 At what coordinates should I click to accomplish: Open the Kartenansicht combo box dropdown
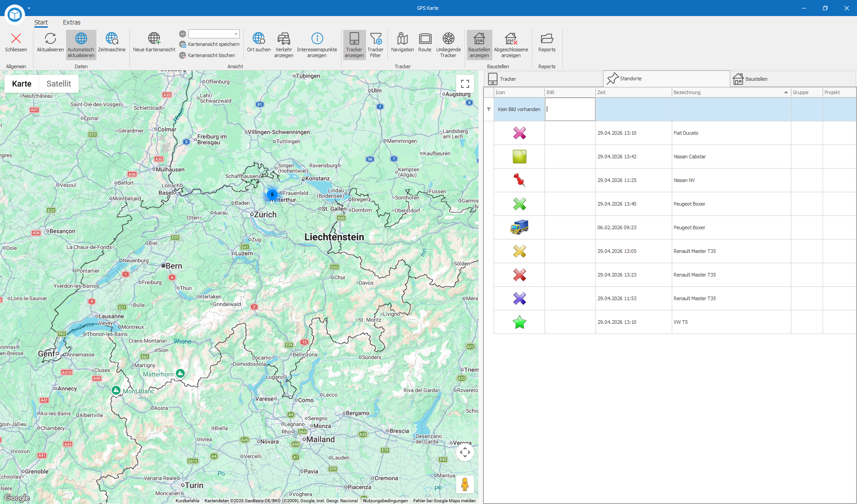(x=236, y=34)
